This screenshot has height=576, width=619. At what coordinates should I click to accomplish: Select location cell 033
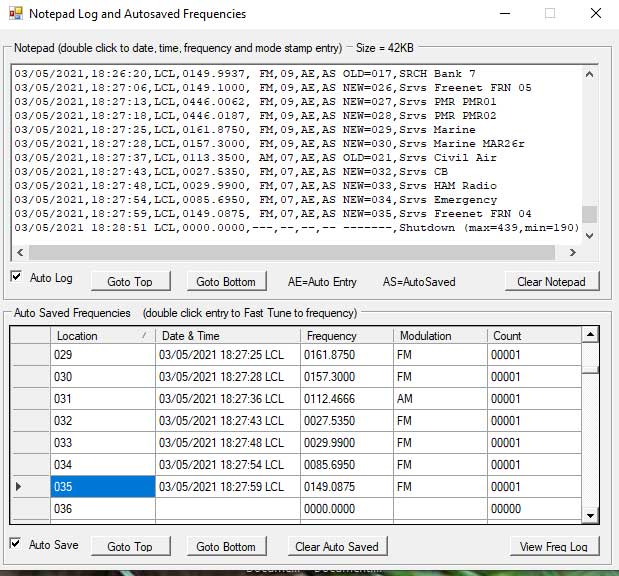click(103, 443)
